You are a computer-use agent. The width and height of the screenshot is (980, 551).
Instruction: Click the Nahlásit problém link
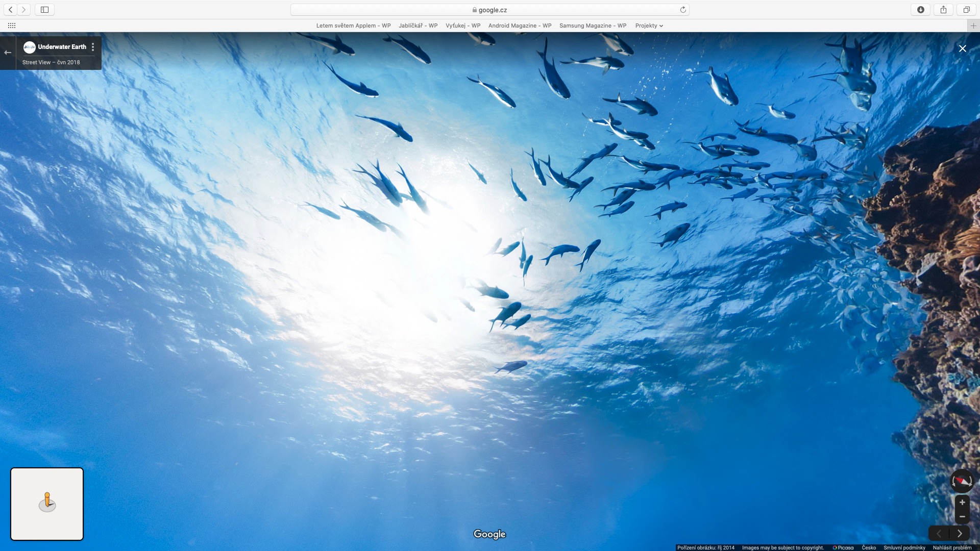coord(952,547)
